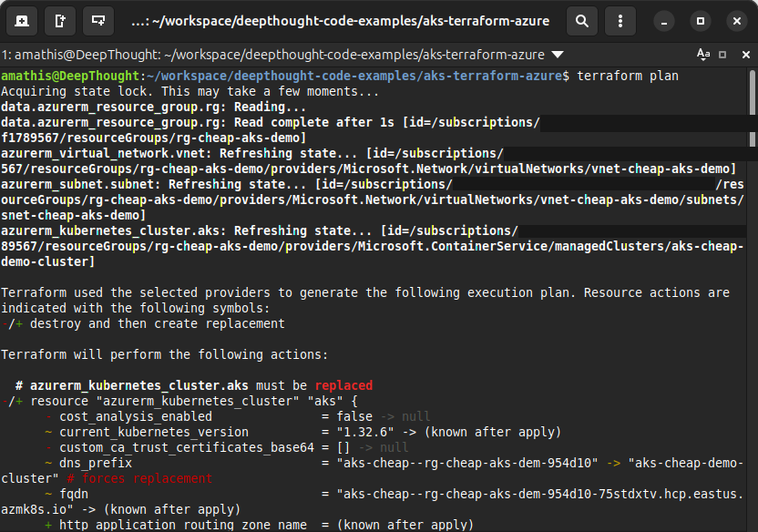Viewport: 758px width, 532px height.
Task: Click 'custom_ca_trust_certificates_base64' attribute
Action: pyautogui.click(x=187, y=447)
